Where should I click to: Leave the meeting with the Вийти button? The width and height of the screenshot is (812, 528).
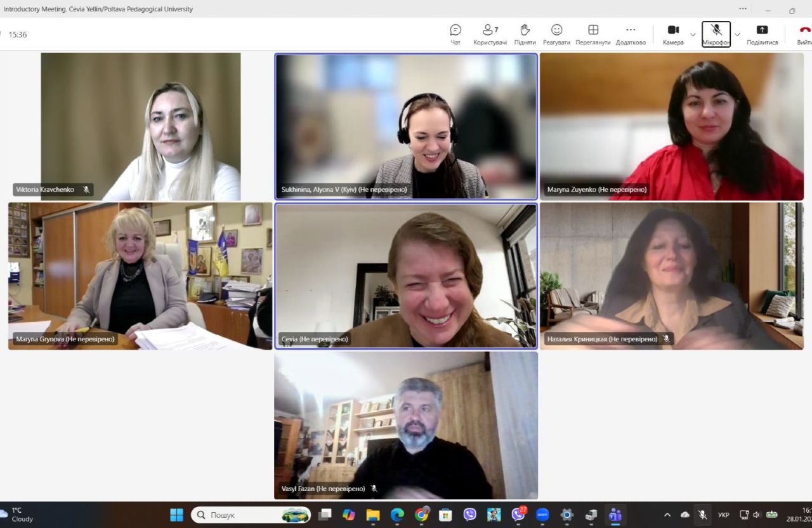click(804, 34)
